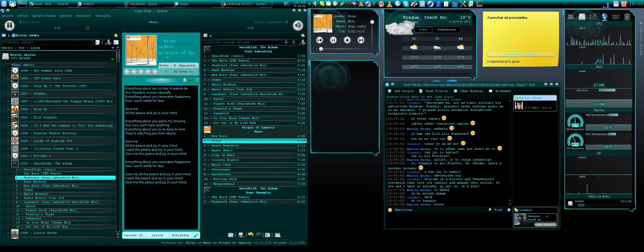The width and height of the screenshot is (644, 252).
Task: Open the Amarok menu
Action: point(7,16)
